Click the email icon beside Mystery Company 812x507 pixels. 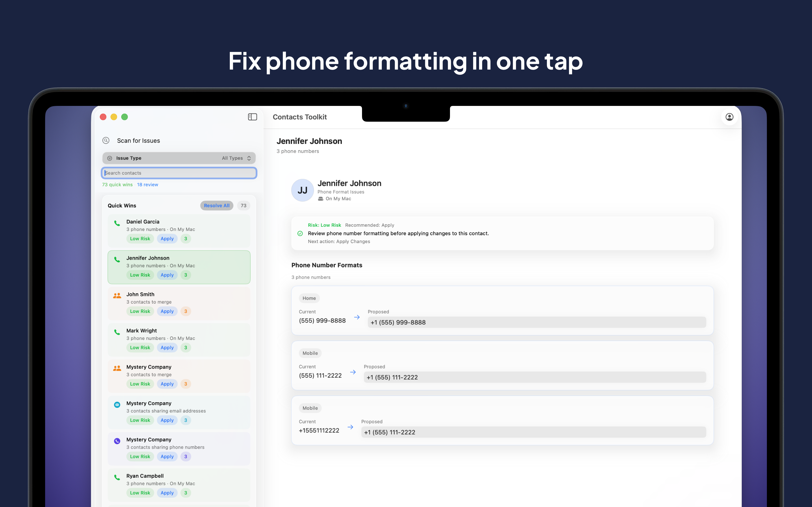[x=117, y=405]
